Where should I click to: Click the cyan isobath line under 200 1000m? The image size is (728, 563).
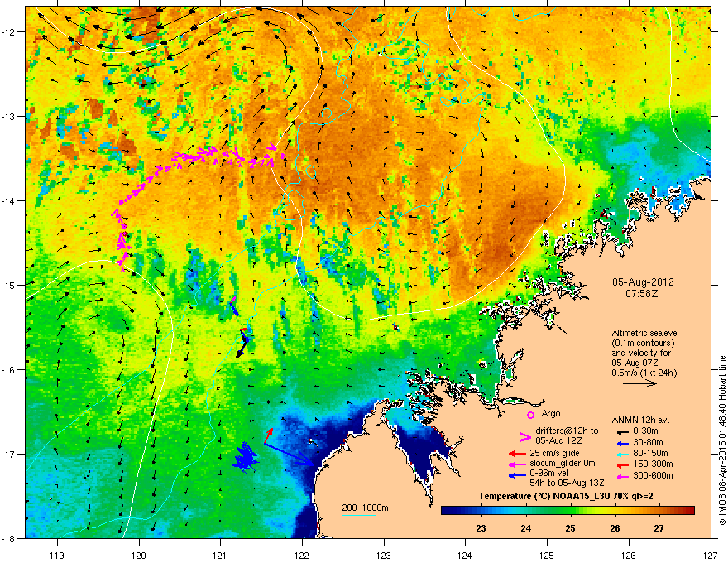point(358,515)
